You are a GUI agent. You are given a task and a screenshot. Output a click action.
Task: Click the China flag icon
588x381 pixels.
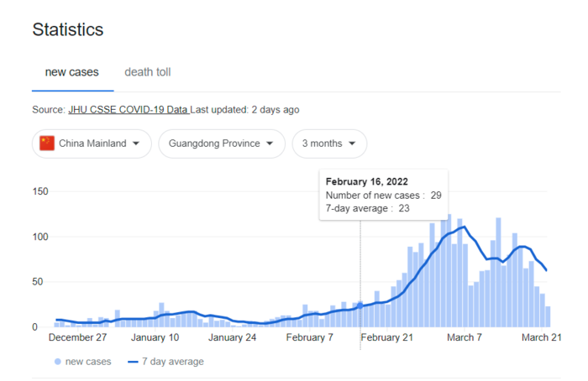[x=47, y=144]
